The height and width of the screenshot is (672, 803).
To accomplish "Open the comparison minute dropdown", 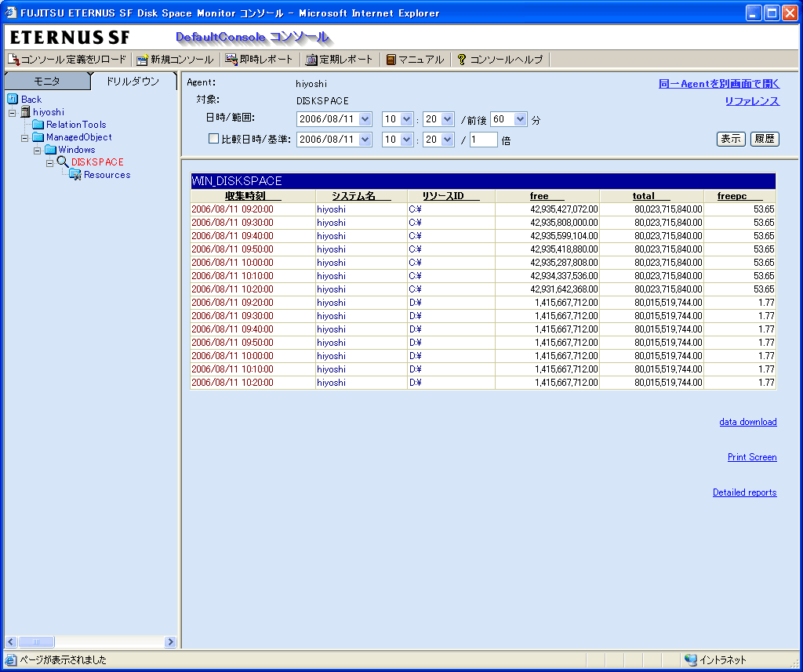I will (448, 140).
